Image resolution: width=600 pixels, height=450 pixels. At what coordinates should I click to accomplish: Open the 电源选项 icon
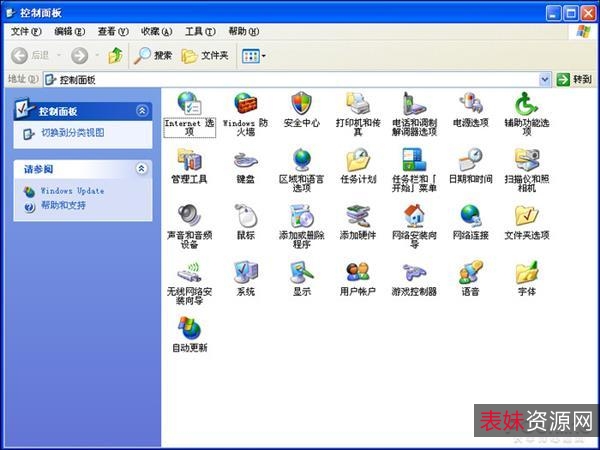pos(470,103)
